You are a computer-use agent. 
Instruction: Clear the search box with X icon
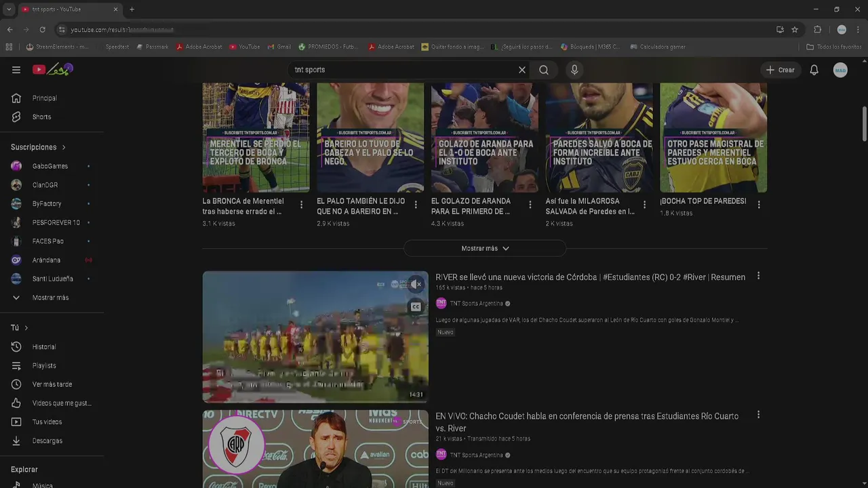coord(522,70)
